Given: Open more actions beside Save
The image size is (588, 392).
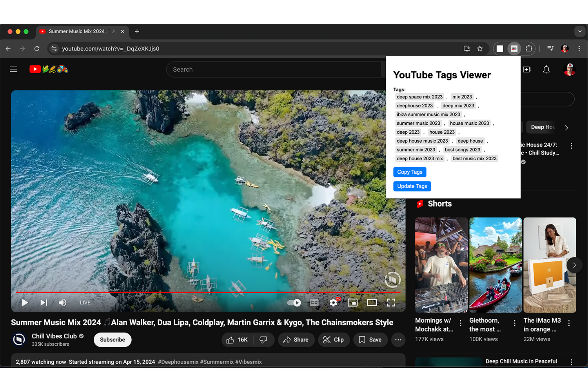Looking at the screenshot, I should (398, 340).
